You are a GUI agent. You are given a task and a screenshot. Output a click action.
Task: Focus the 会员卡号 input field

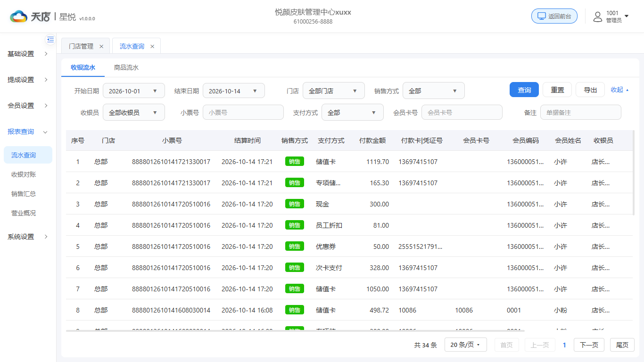[x=462, y=113]
